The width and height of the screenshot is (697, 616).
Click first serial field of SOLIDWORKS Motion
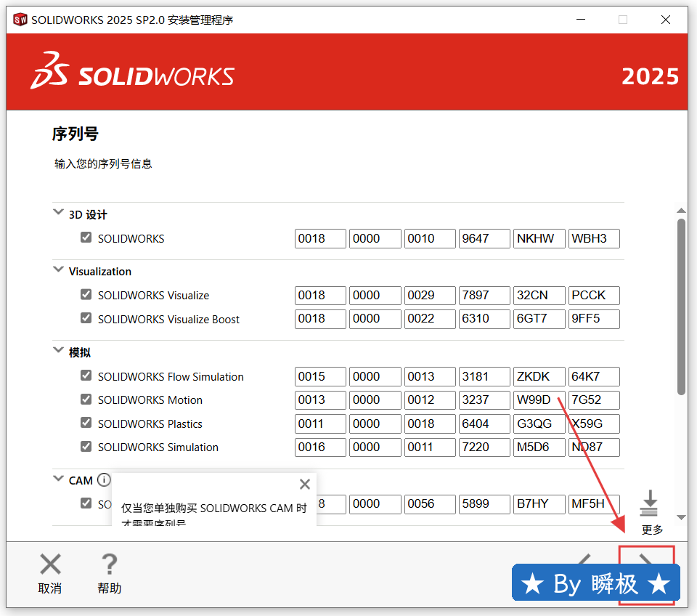pyautogui.click(x=320, y=400)
